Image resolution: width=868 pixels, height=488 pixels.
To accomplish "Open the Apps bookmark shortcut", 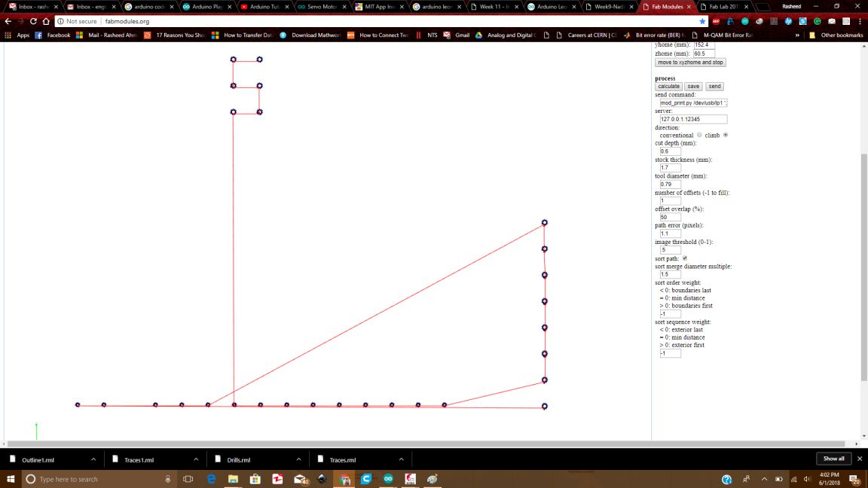I will pyautogui.click(x=17, y=35).
